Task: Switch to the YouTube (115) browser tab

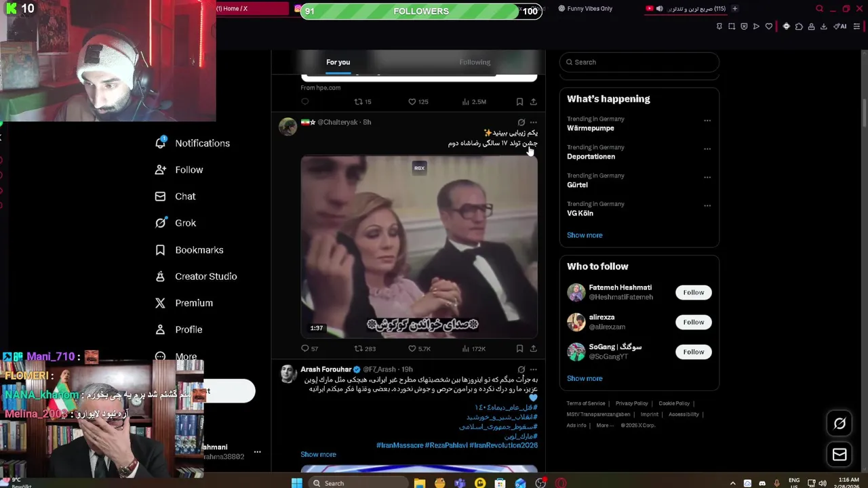Action: click(x=685, y=9)
